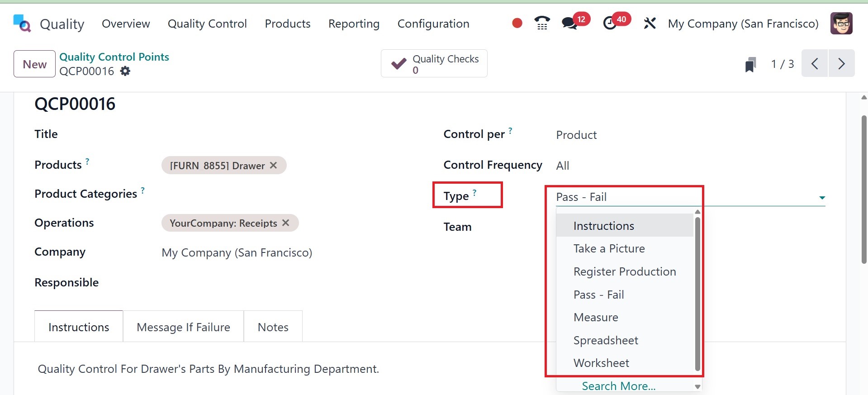This screenshot has width=868, height=395.
Task: Open the activities clock notifications
Action: (x=610, y=23)
